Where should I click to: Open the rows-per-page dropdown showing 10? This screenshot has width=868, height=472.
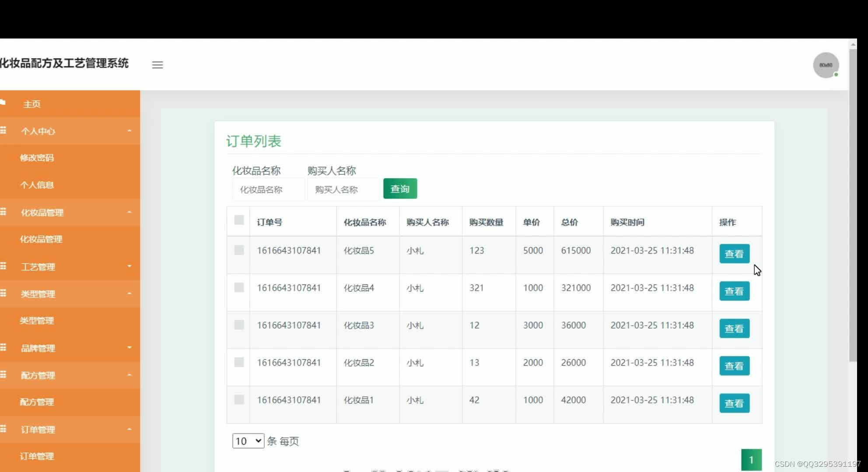pos(248,441)
